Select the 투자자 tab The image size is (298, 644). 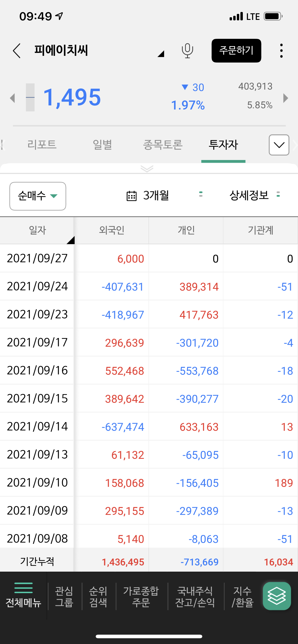point(223,145)
